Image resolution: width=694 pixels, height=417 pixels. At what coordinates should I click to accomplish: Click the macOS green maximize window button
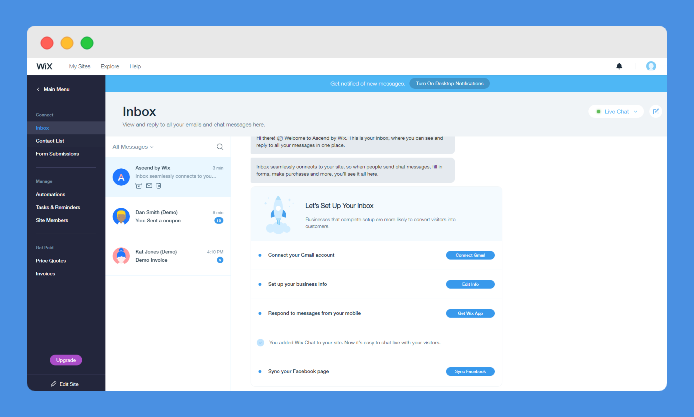click(87, 43)
